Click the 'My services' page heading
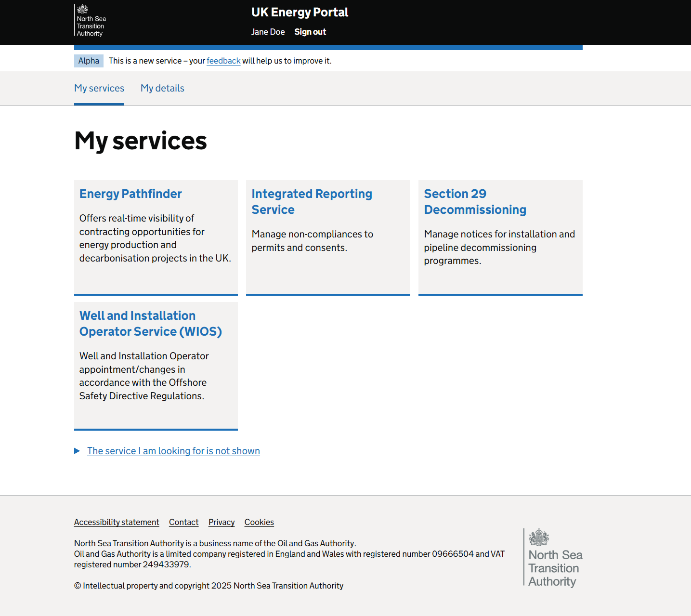 tap(141, 141)
